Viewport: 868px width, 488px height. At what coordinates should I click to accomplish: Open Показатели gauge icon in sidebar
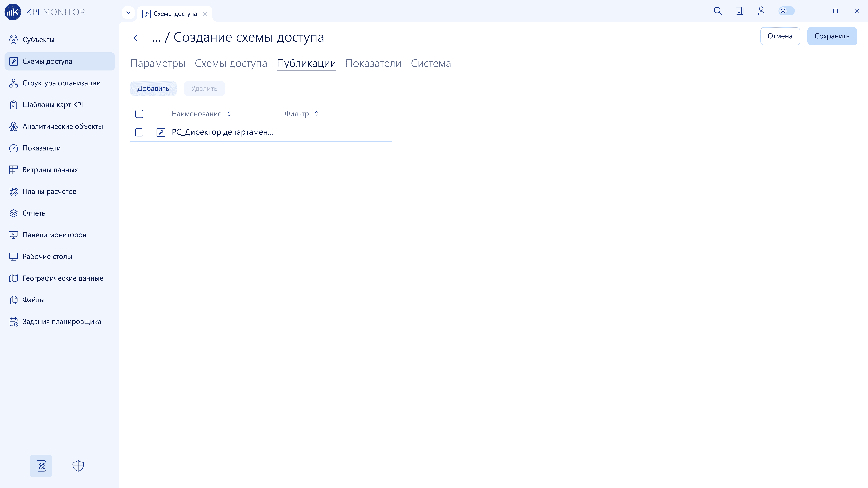pyautogui.click(x=13, y=148)
